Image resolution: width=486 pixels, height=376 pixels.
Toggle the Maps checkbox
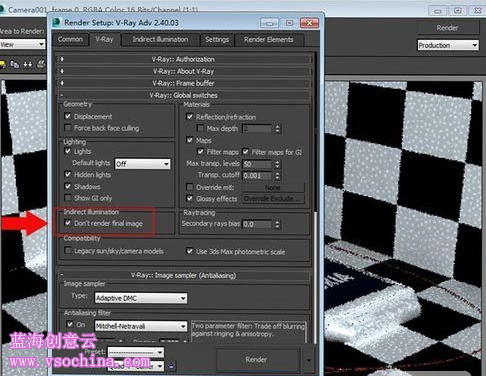(190, 140)
